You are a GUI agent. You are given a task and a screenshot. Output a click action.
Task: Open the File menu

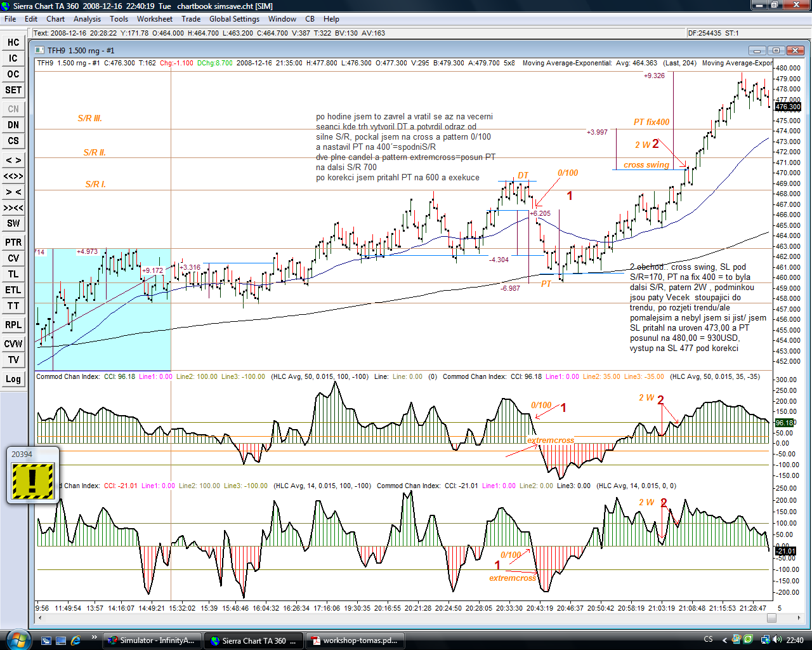coord(10,19)
